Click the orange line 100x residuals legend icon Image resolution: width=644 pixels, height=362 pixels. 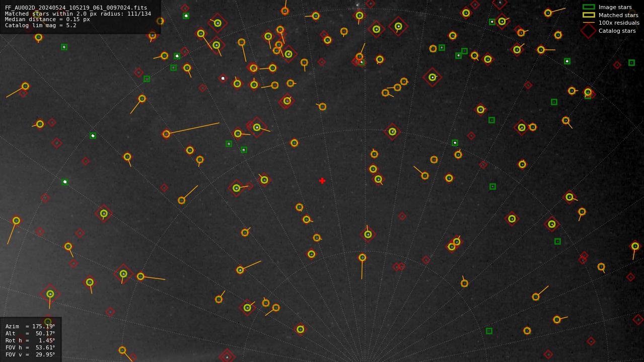point(589,23)
